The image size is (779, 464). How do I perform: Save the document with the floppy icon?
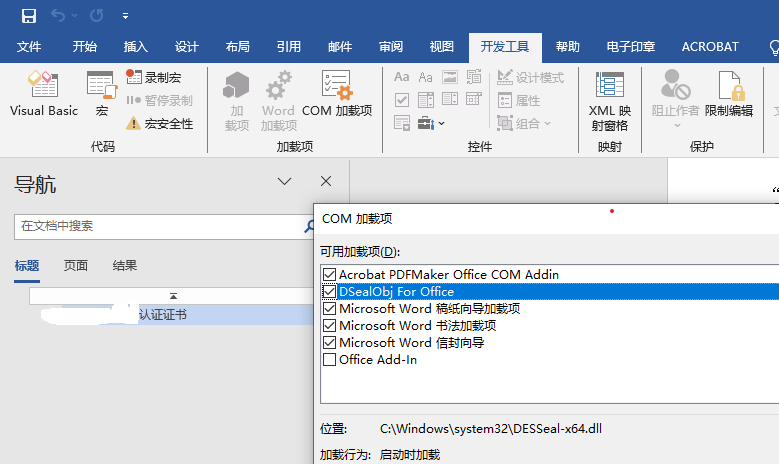pos(29,16)
